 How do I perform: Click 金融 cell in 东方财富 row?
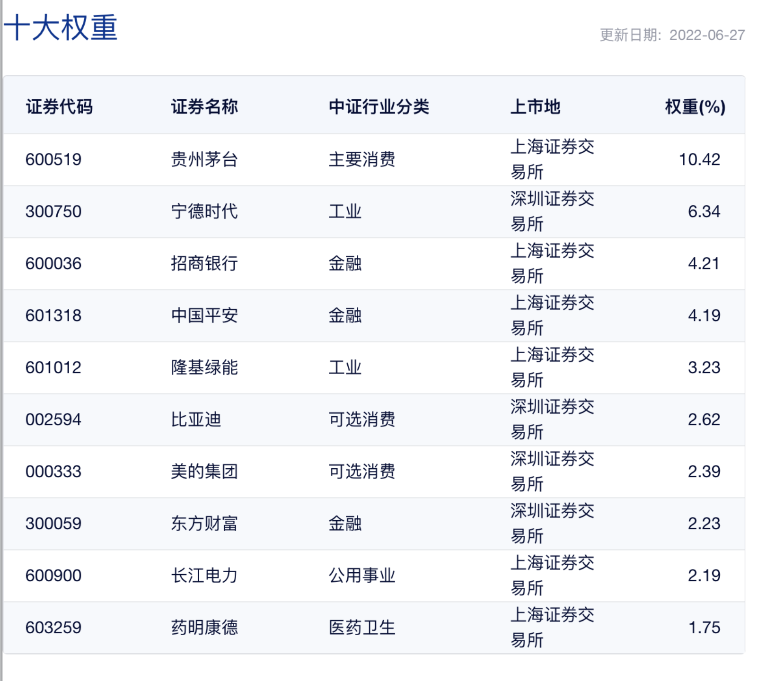pos(345,524)
